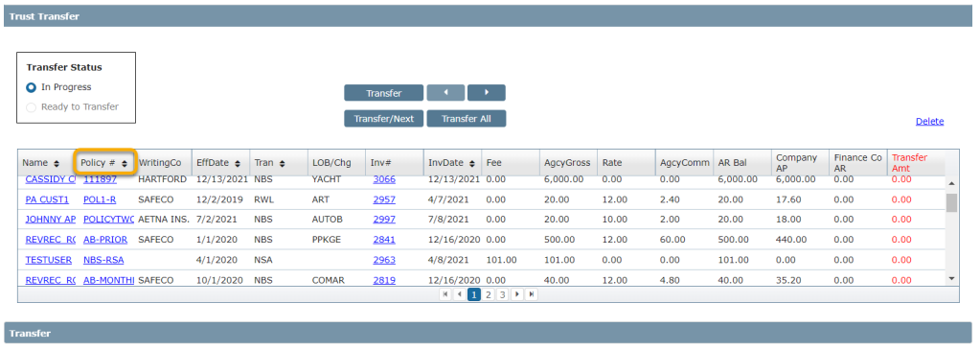This screenshot has width=980, height=350.
Task: Go to next record arrow button
Action: click(487, 93)
